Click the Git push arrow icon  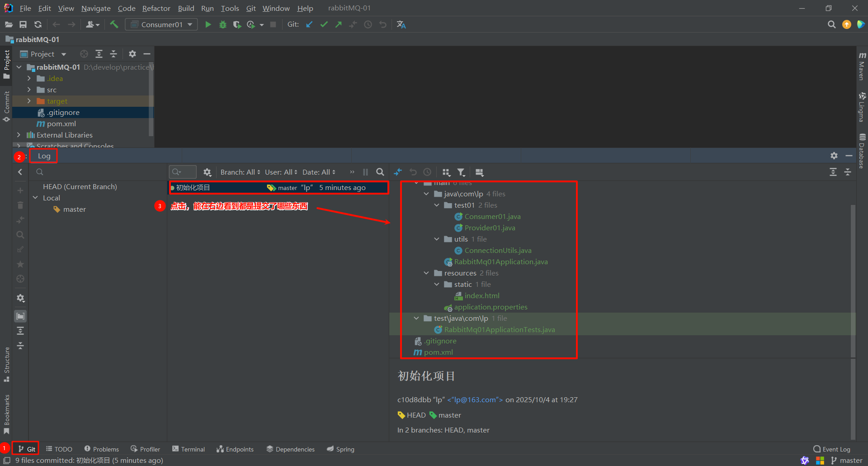338,24
